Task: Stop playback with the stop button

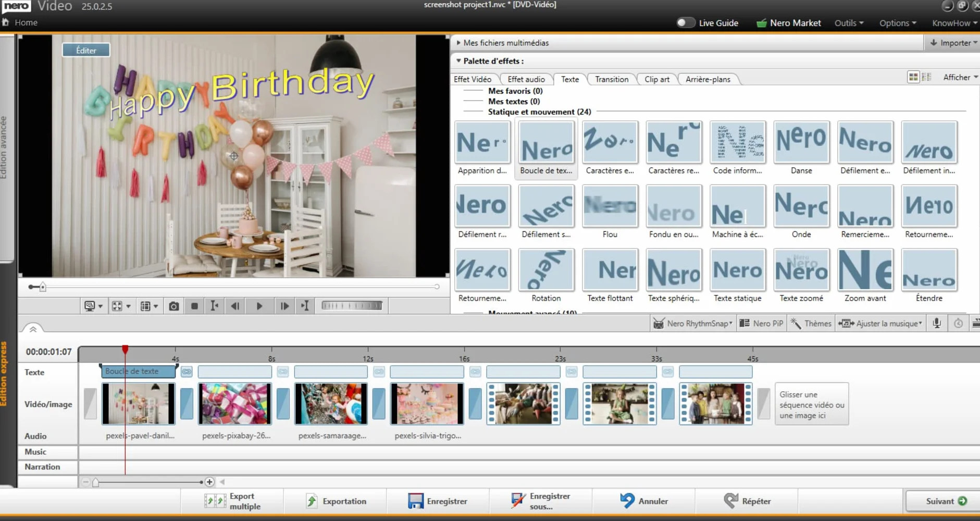Action: pos(194,306)
